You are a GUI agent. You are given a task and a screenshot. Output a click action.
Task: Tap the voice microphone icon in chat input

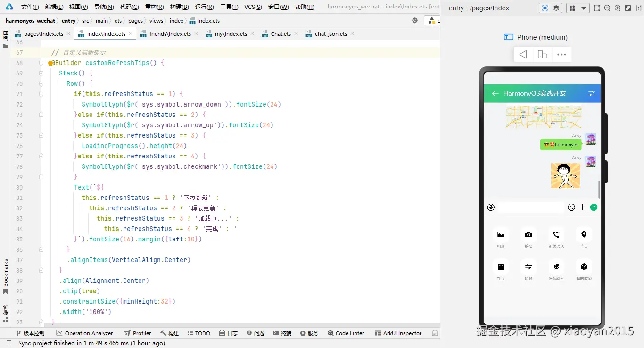coord(491,207)
